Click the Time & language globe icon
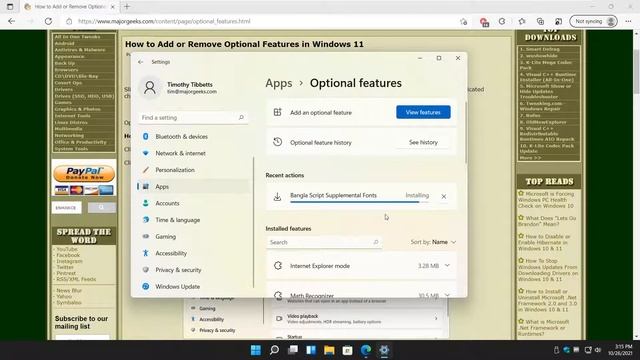 (x=146, y=220)
